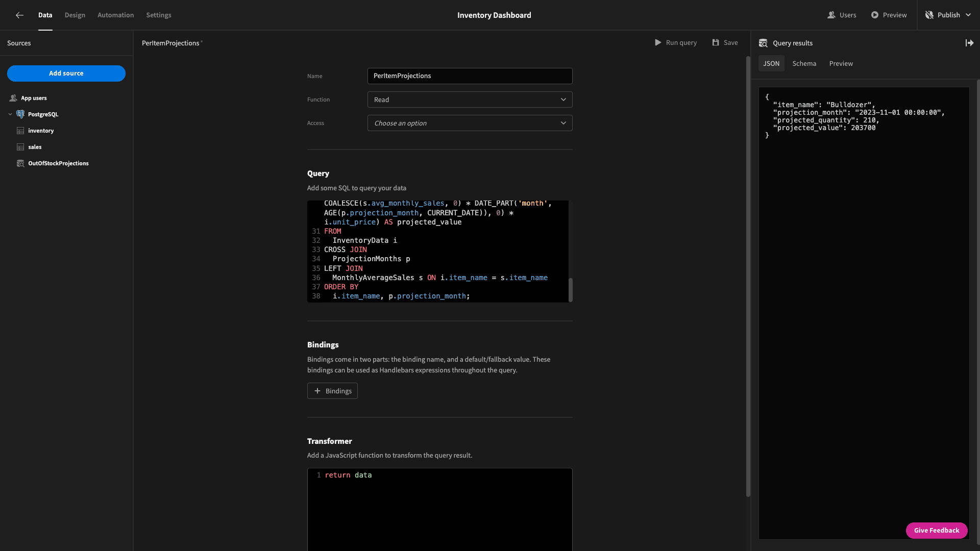Image resolution: width=980 pixels, height=551 pixels.
Task: Click the Run query play icon
Action: [x=658, y=43]
